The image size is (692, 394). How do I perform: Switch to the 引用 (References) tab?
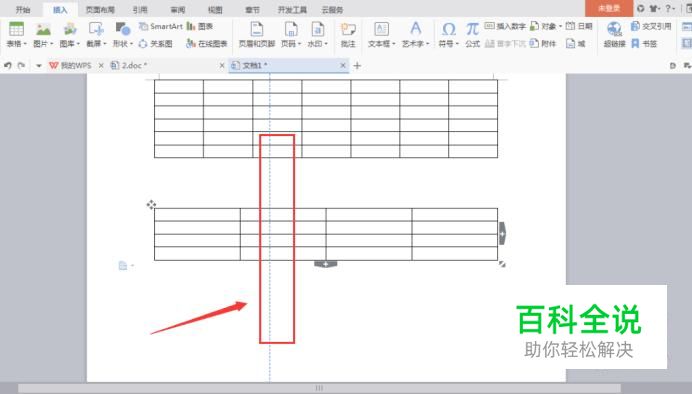point(140,9)
